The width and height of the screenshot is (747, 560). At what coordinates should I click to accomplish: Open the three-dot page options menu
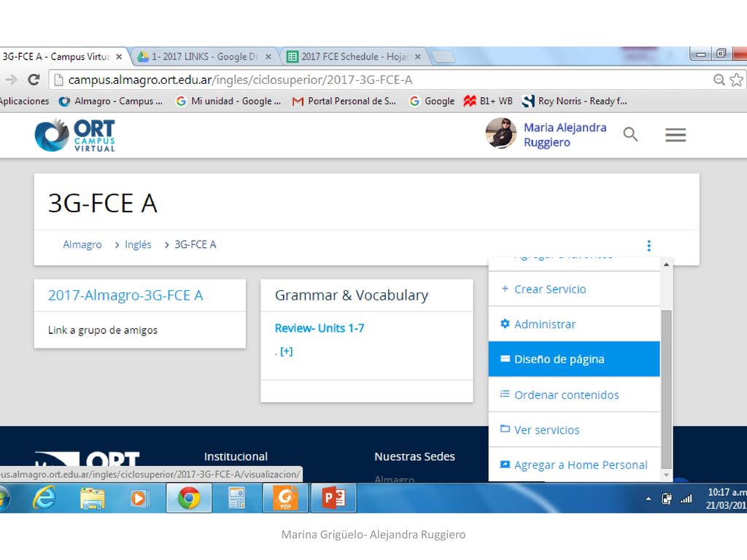pos(649,245)
